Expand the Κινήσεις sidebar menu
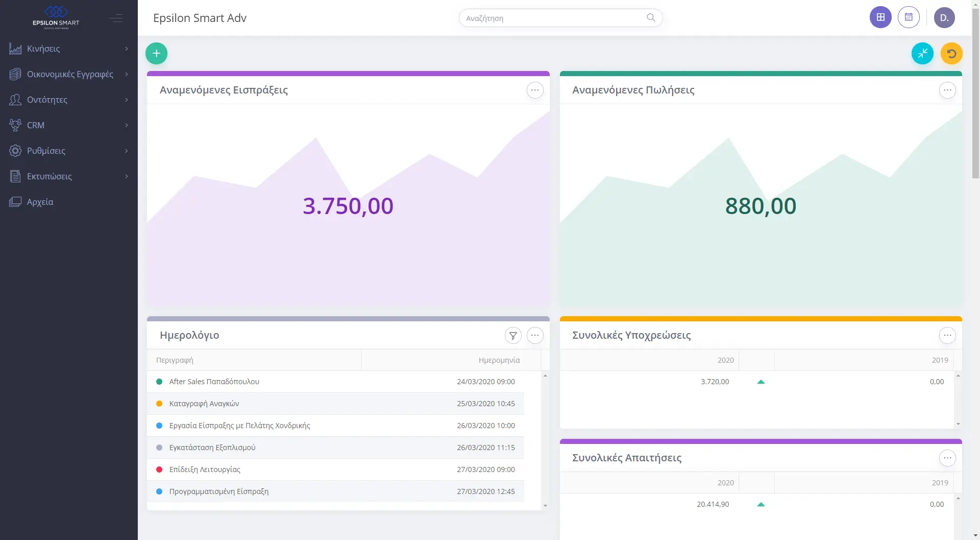Viewport: 980px width, 540px height. [69, 49]
